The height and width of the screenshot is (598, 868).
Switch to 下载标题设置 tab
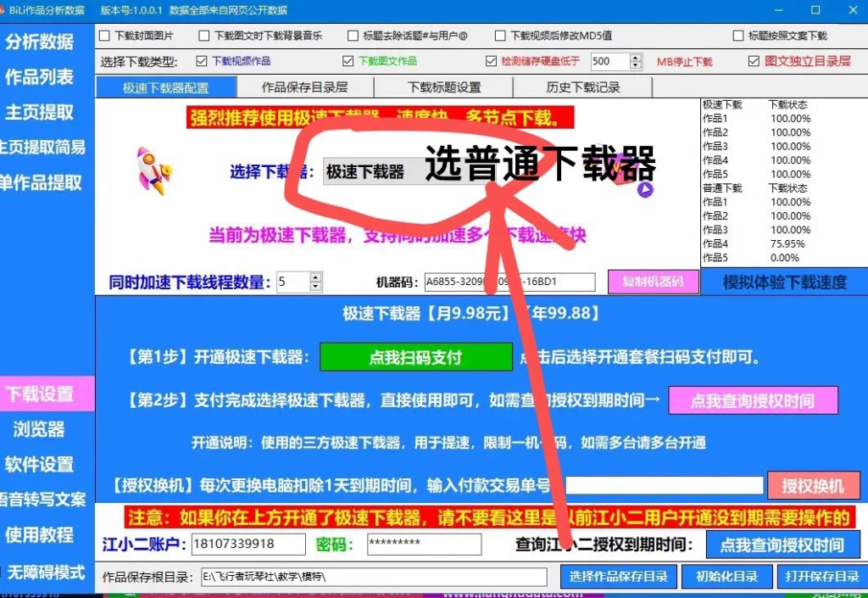(x=444, y=87)
